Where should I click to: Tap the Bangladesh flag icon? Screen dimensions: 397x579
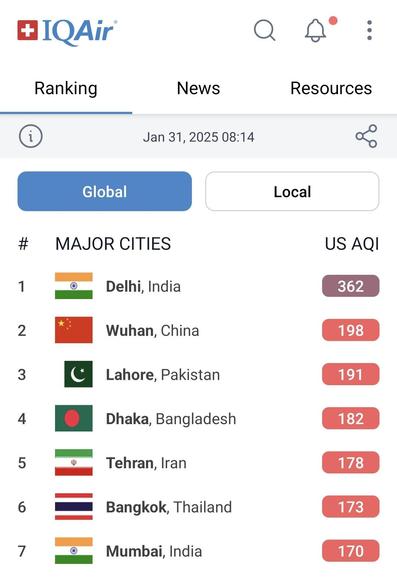tap(73, 418)
